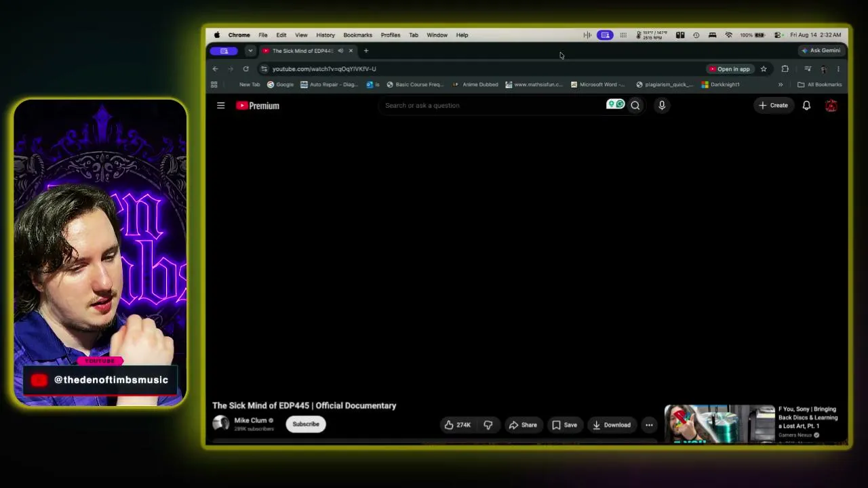Download the video
Image resolution: width=868 pixels, height=488 pixels.
612,425
